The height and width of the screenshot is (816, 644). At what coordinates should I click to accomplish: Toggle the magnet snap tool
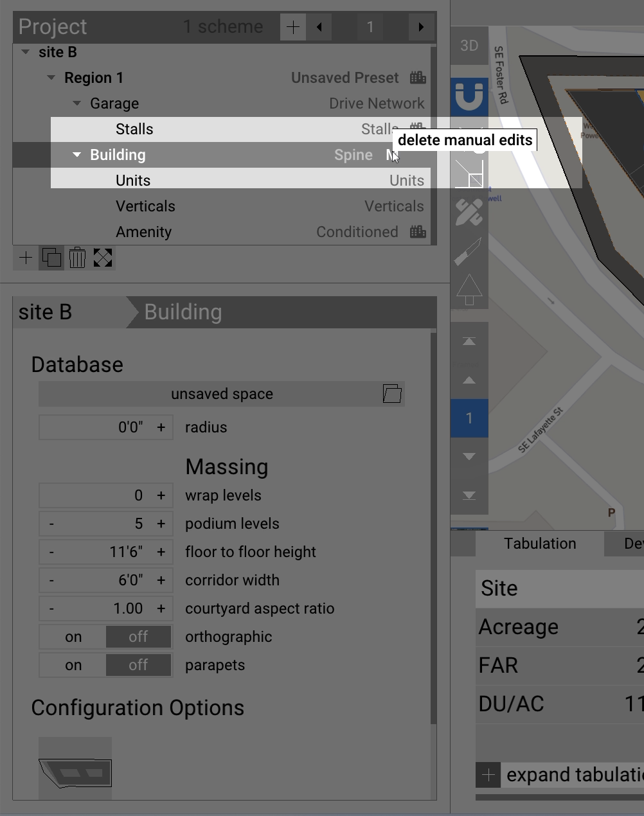[x=469, y=96]
